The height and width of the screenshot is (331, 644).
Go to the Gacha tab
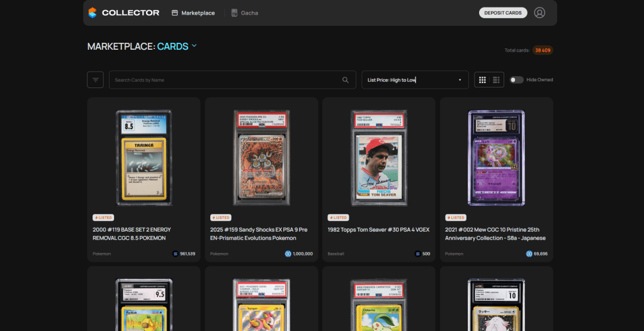click(x=249, y=13)
